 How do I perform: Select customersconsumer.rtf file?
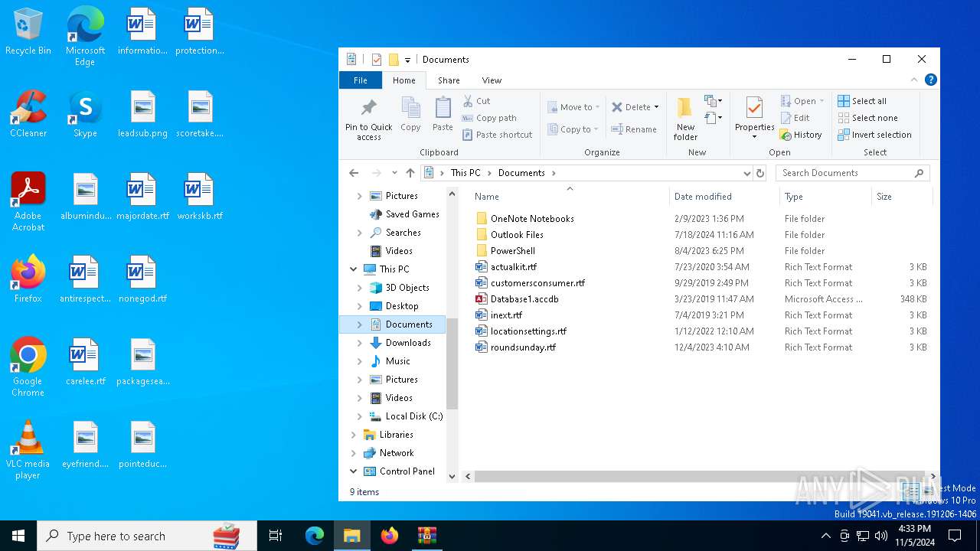[x=537, y=283]
